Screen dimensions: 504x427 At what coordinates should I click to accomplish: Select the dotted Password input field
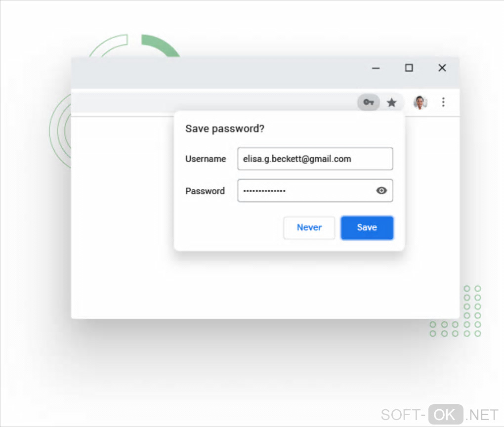point(315,191)
